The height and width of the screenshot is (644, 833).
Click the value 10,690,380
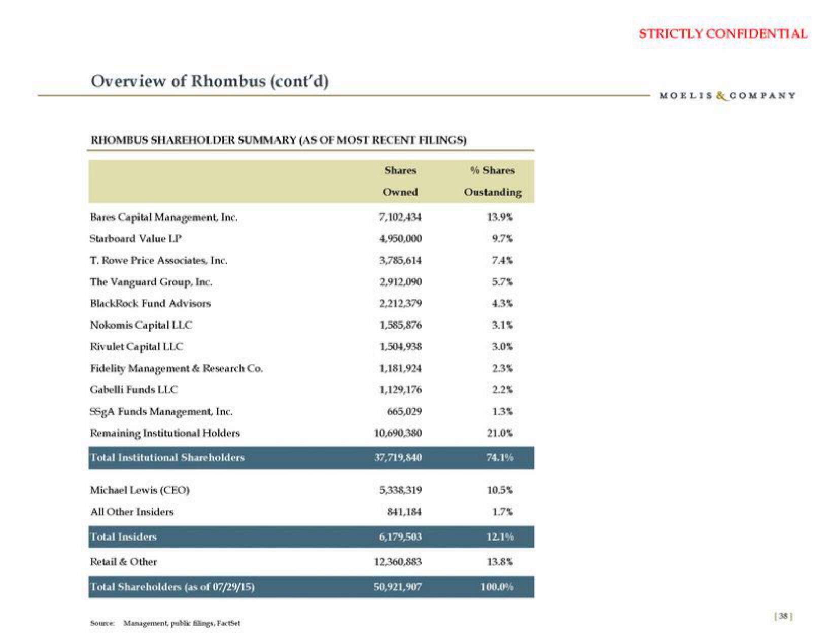[398, 433]
